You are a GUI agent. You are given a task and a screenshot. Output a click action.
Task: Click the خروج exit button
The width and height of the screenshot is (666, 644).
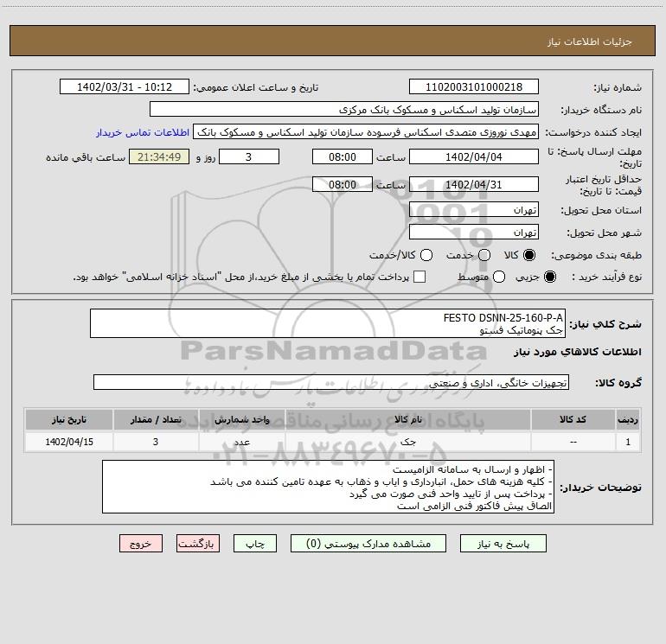pyautogui.click(x=141, y=544)
